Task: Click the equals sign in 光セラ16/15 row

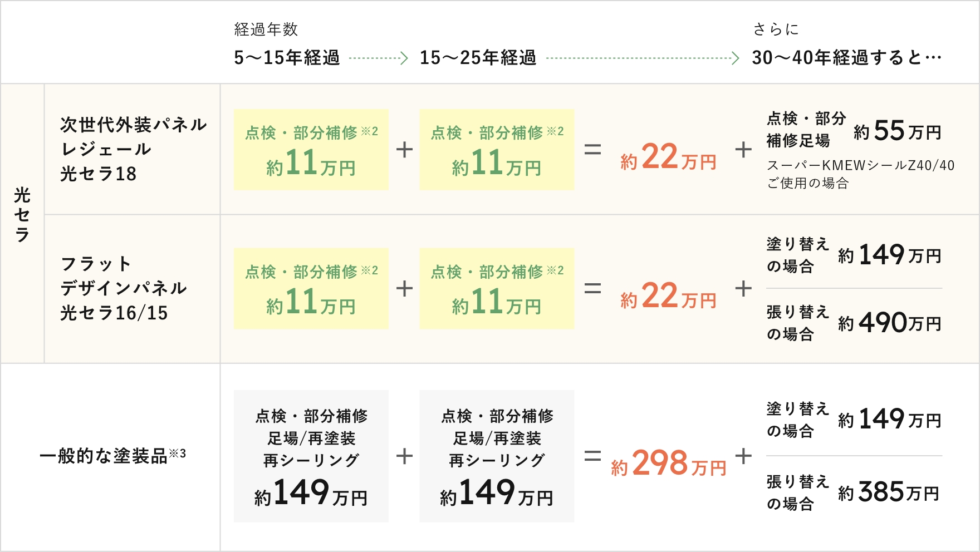Action: coord(592,288)
